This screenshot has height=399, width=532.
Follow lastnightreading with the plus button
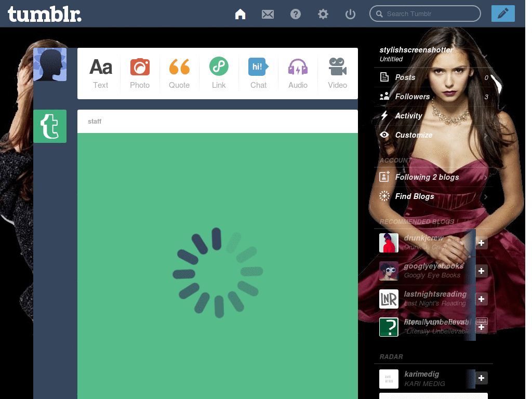(x=481, y=299)
